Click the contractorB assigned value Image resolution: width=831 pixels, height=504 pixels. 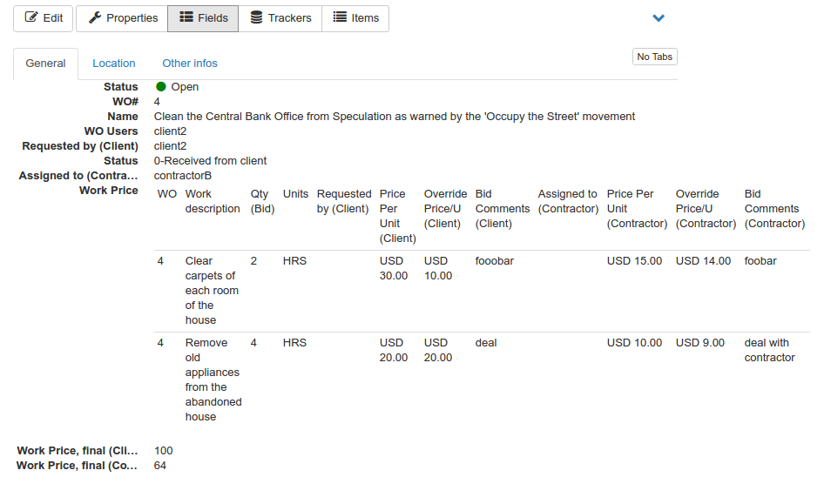point(183,176)
